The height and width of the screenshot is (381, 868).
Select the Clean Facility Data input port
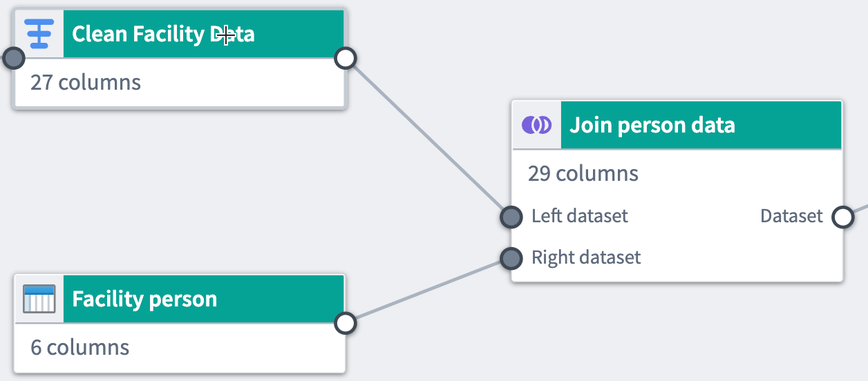click(13, 58)
